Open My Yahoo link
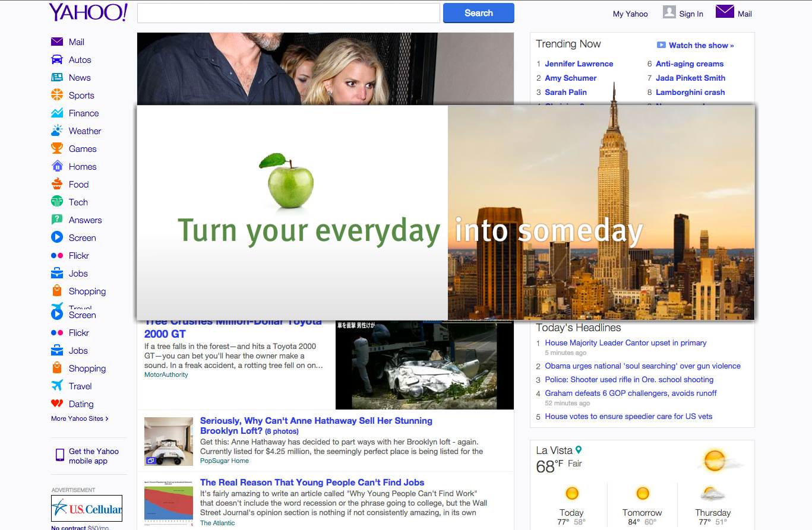This screenshot has width=812, height=530. click(x=630, y=14)
